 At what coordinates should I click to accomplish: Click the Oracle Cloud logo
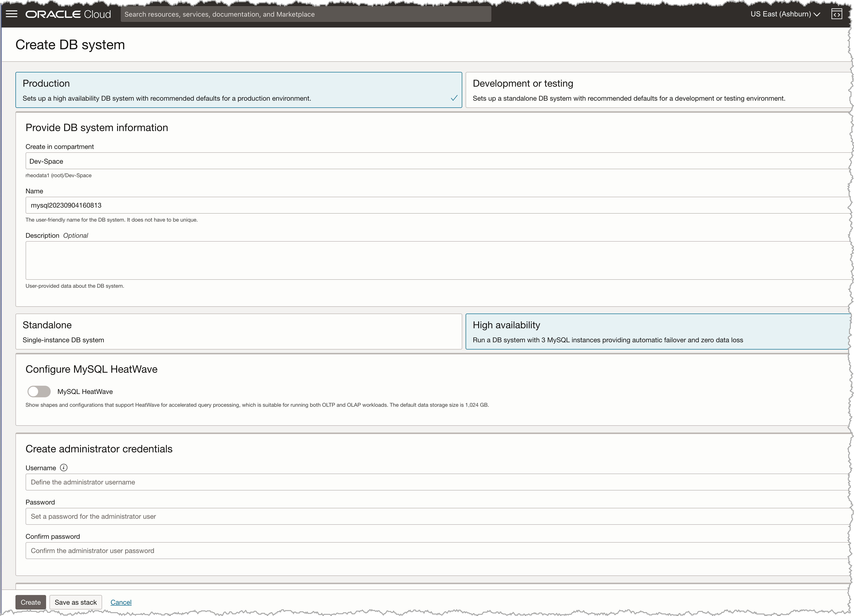pyautogui.click(x=68, y=14)
